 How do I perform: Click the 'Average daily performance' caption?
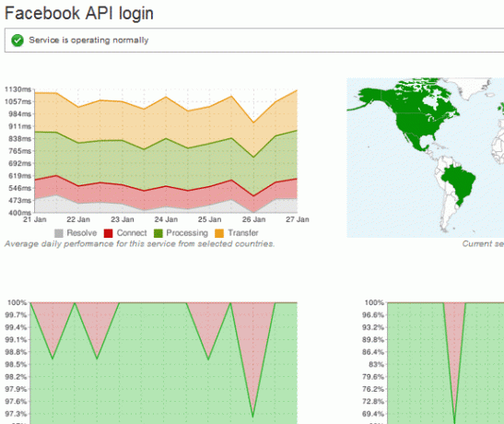[x=139, y=244]
